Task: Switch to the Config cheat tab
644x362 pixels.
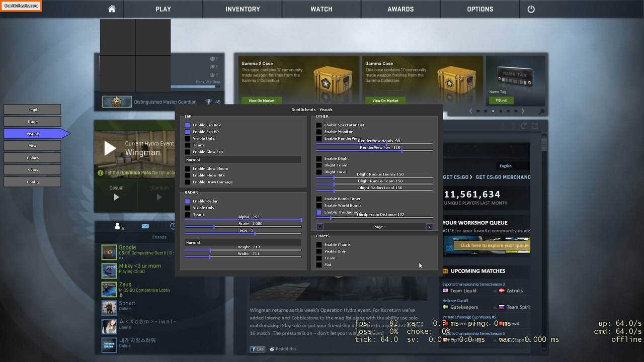Action: (32, 182)
